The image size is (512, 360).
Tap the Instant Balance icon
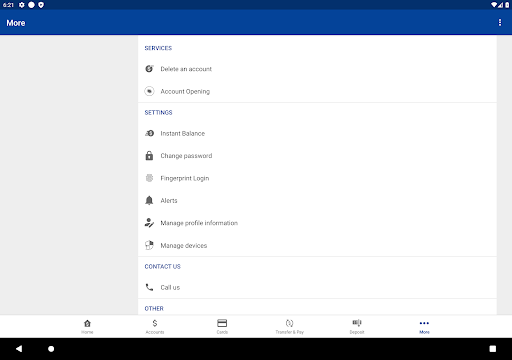(x=149, y=133)
